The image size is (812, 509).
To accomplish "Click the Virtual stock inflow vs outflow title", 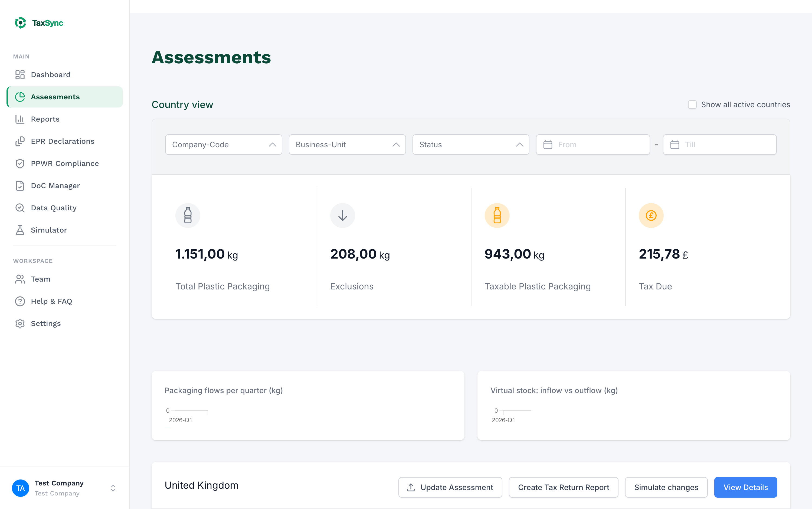I will point(554,390).
